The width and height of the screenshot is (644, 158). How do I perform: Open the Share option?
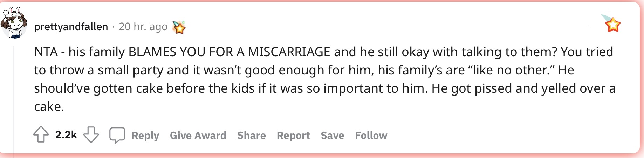[x=252, y=136]
